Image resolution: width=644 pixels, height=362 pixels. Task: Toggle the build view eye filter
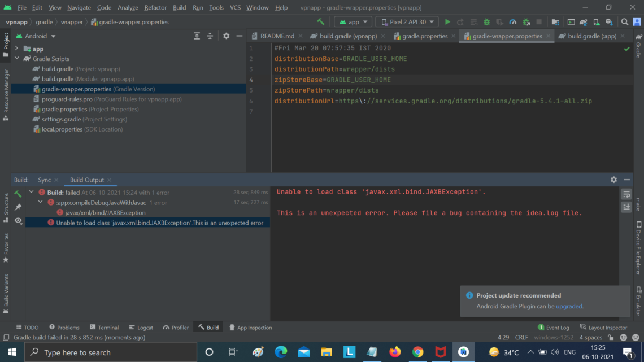click(18, 221)
